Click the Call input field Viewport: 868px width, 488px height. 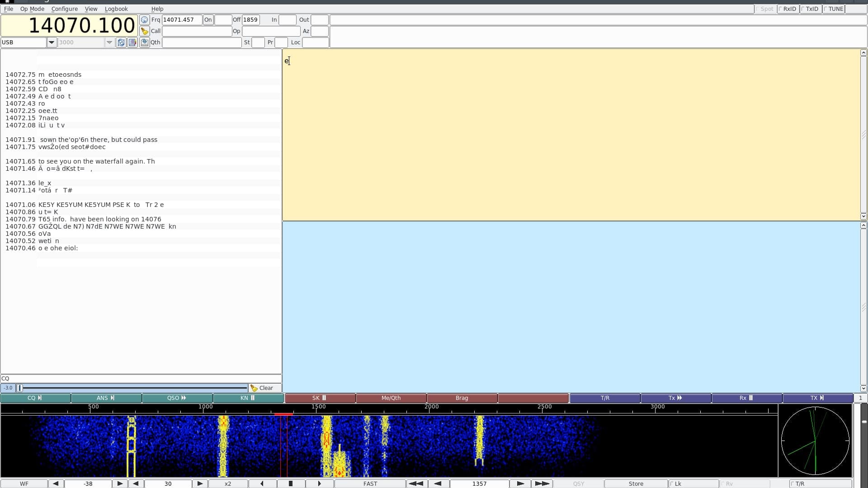pos(197,31)
